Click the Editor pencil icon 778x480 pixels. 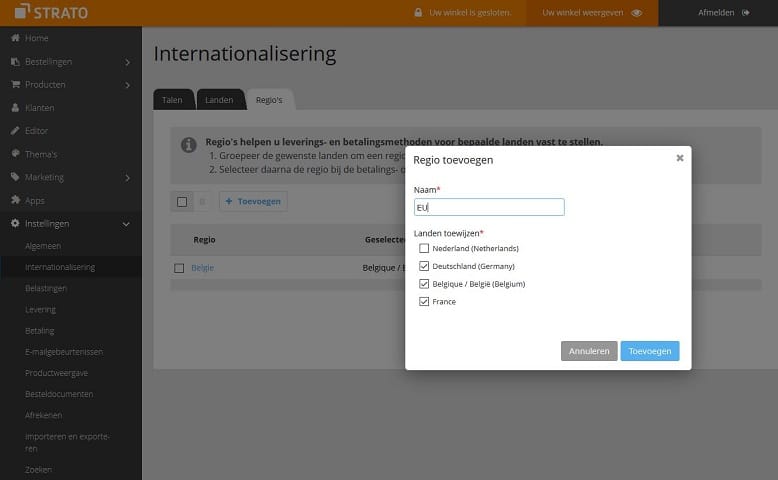point(15,131)
